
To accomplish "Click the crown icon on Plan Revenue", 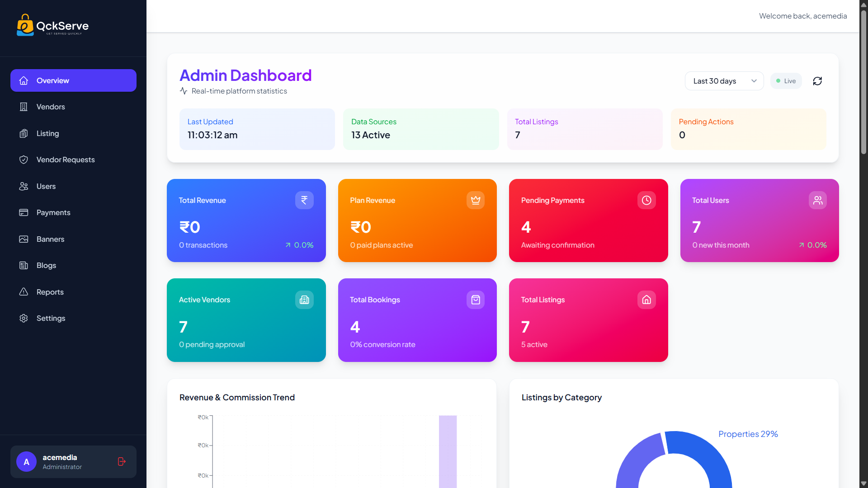I will (x=476, y=200).
